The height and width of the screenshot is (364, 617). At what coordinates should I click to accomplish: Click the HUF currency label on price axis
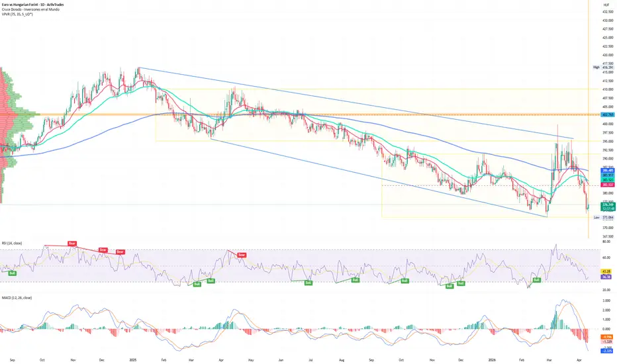(x=606, y=5)
